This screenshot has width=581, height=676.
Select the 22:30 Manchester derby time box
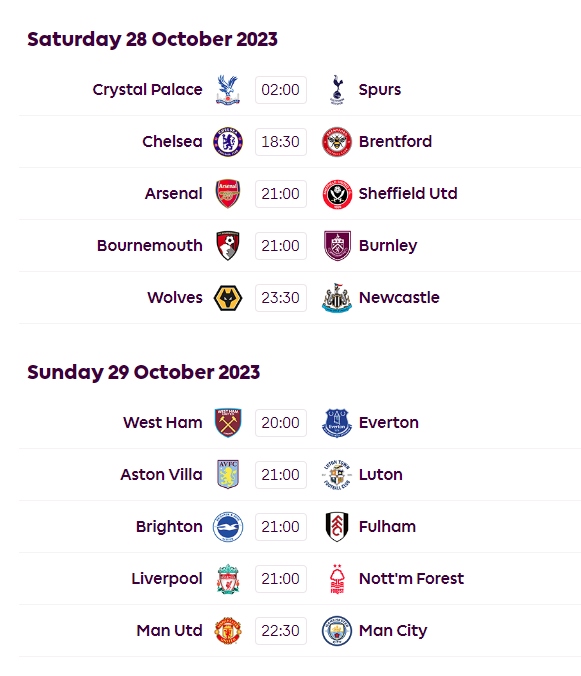tap(281, 631)
